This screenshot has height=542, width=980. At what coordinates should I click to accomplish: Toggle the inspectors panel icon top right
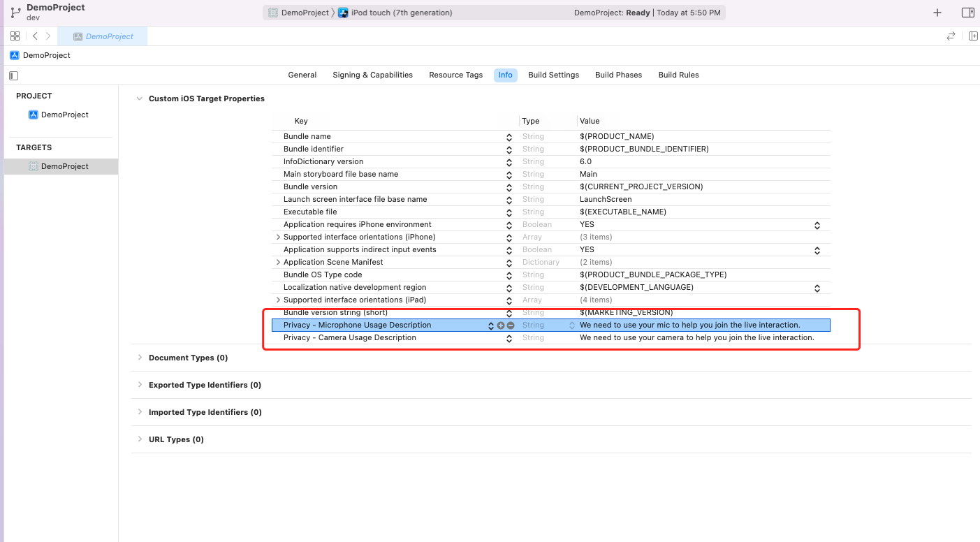pos(968,12)
